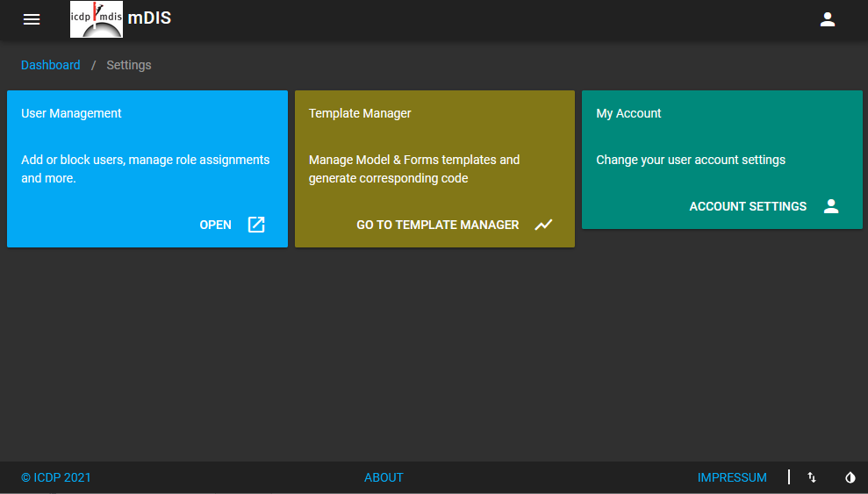
Task: Go to Dashboard breadcrumb link
Action: 50,65
